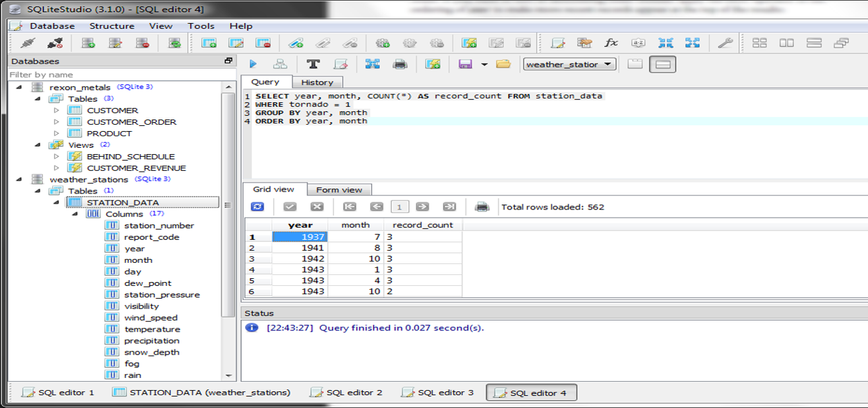Tile windows in a grid
This screenshot has height=408, width=868.
[x=759, y=43]
